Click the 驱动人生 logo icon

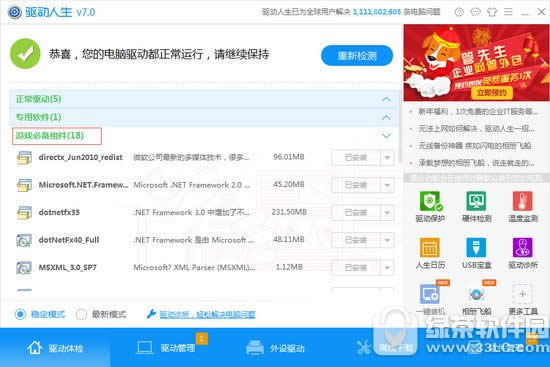click(x=14, y=12)
